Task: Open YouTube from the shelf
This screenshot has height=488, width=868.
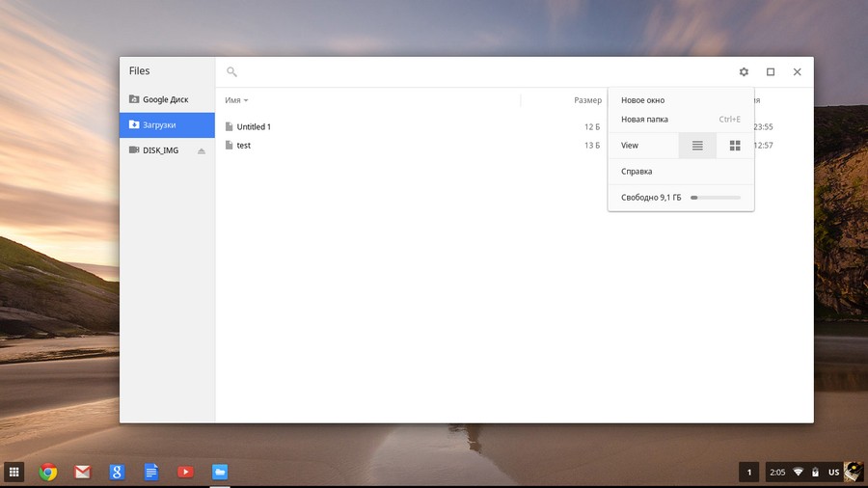Action: (x=185, y=472)
